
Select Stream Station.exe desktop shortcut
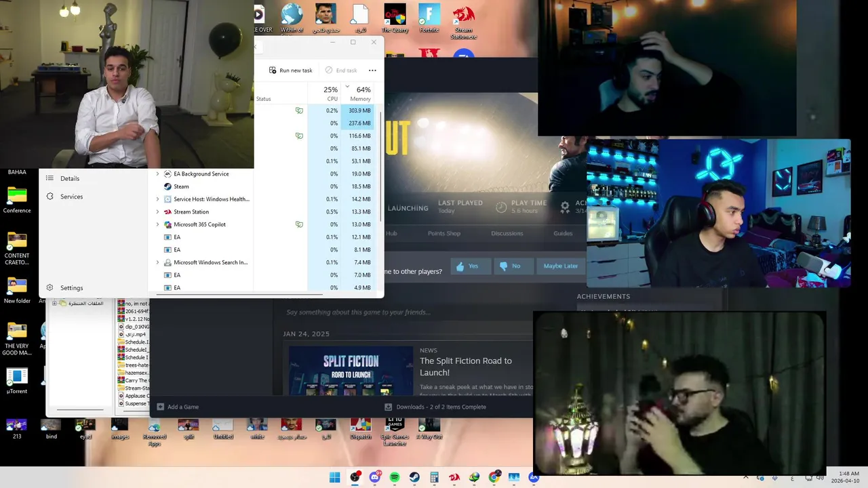[464, 22]
